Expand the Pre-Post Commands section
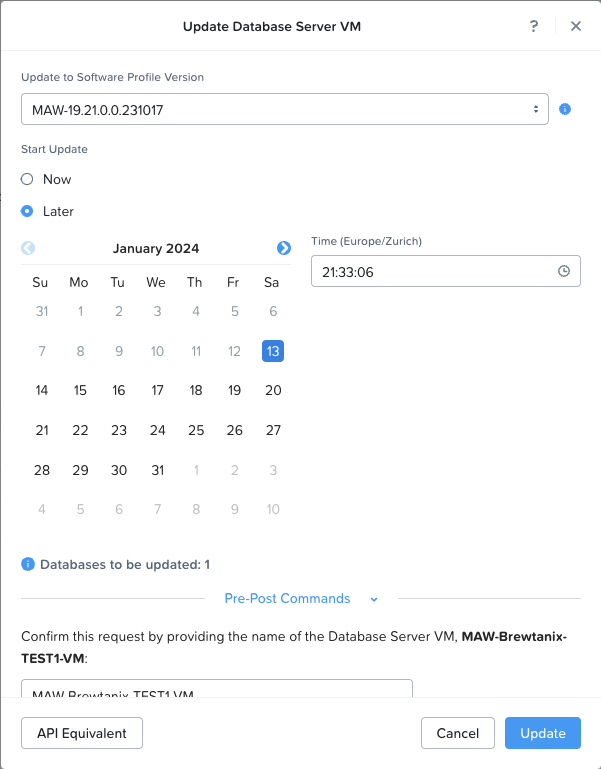The image size is (601, 769). click(287, 598)
